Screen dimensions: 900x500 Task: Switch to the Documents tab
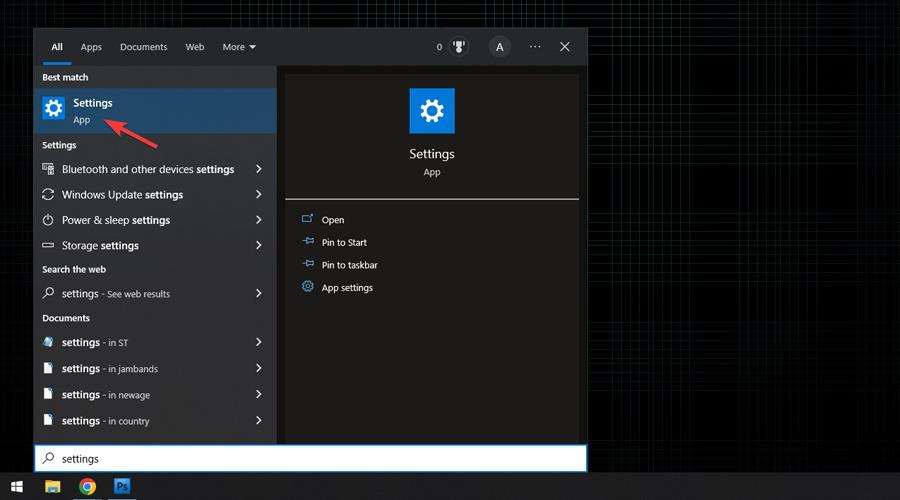(143, 47)
